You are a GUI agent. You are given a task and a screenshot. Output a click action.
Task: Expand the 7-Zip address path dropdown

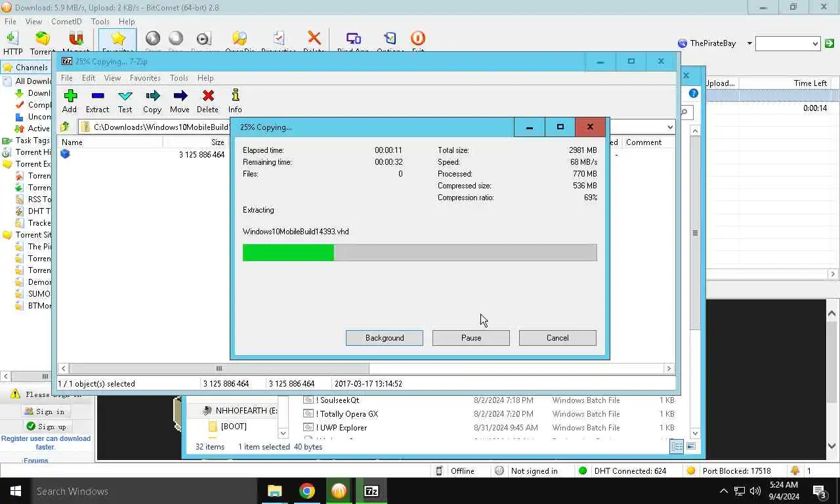click(670, 127)
